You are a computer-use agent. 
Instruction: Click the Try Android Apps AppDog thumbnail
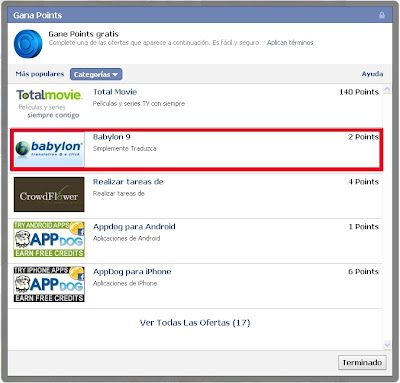[49, 239]
